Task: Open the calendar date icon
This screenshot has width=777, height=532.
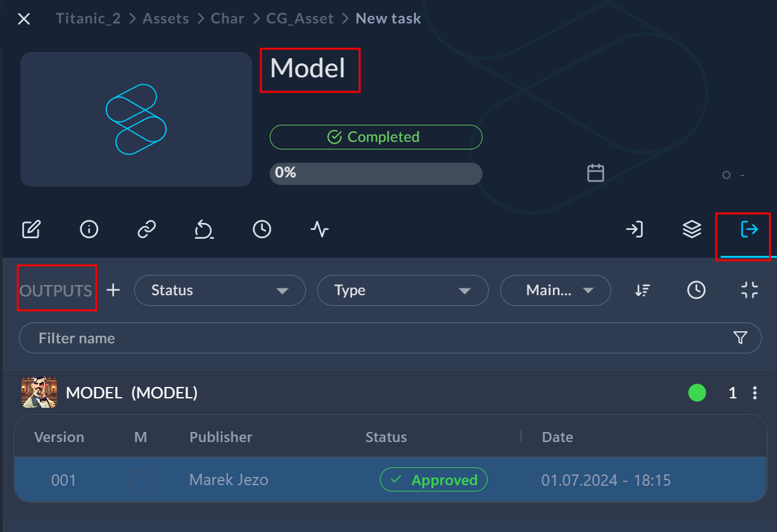Action: [x=595, y=173]
